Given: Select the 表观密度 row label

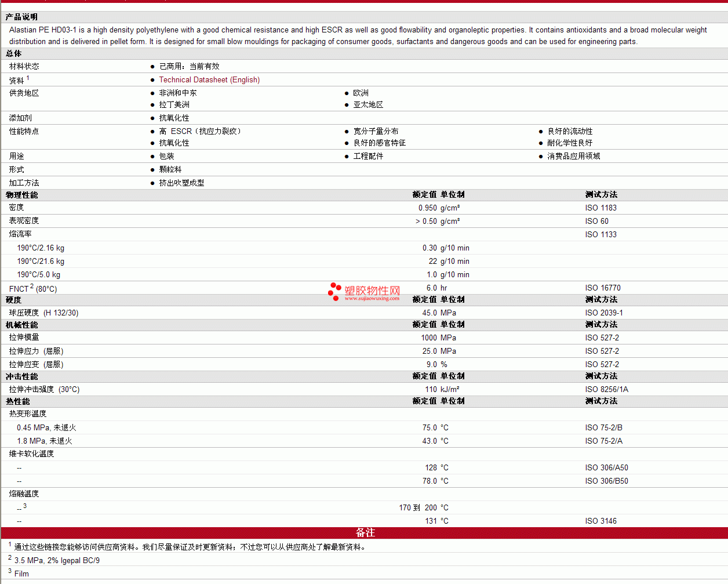Looking at the screenshot, I should [x=24, y=221].
